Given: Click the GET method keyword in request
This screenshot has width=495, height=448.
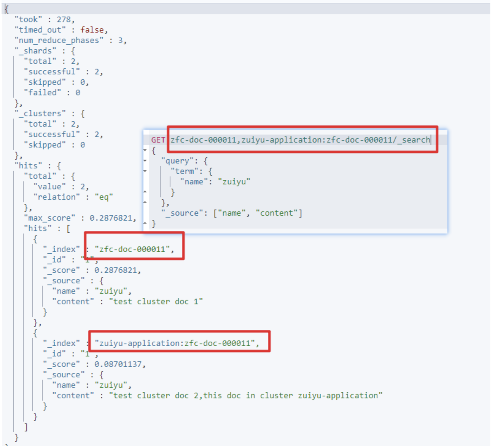Looking at the screenshot, I should click(x=158, y=140).
